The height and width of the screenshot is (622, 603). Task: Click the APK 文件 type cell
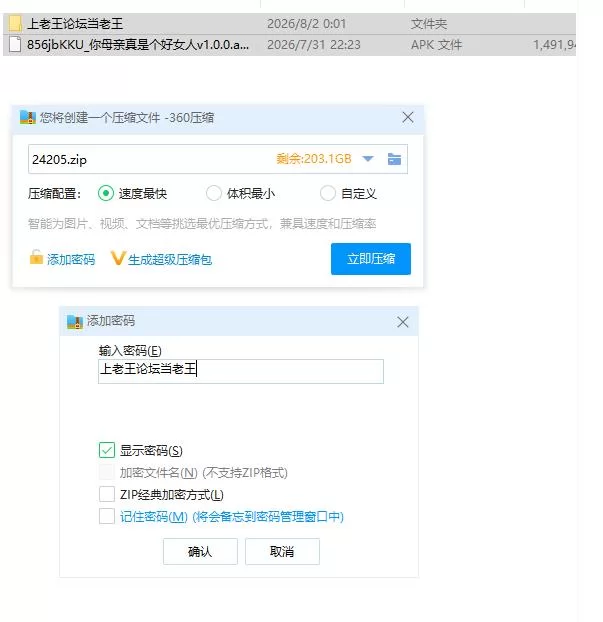pos(436,45)
